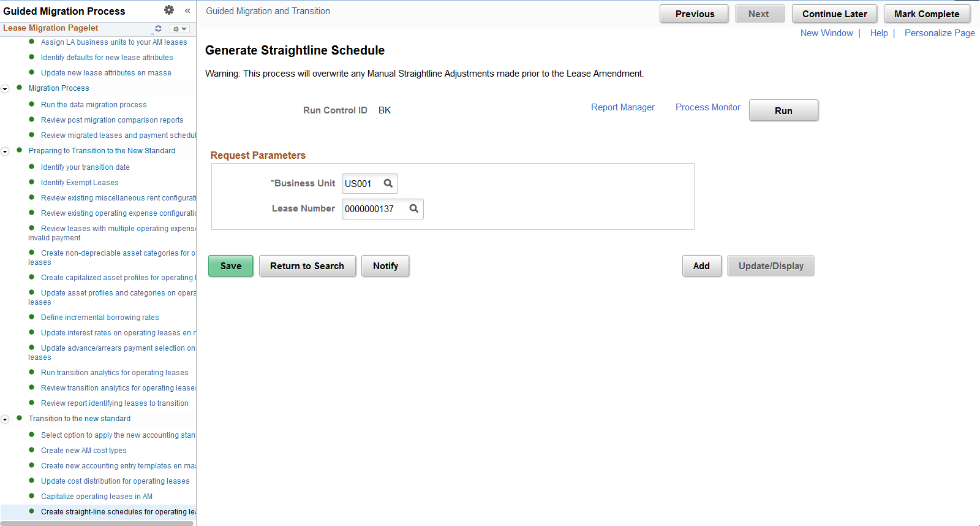Select the Run the data migration process task
980x526 pixels.
(x=93, y=104)
